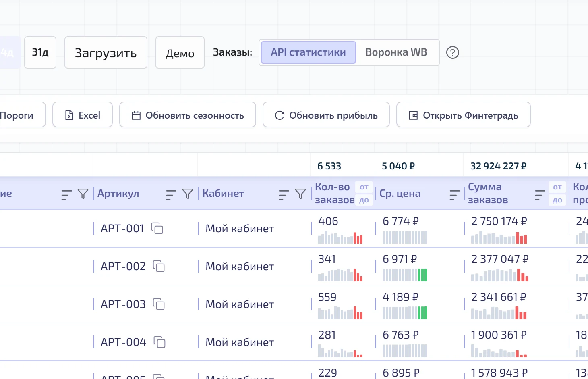Sort by the Ср. цена column icon
The height and width of the screenshot is (379, 588).
point(455,195)
